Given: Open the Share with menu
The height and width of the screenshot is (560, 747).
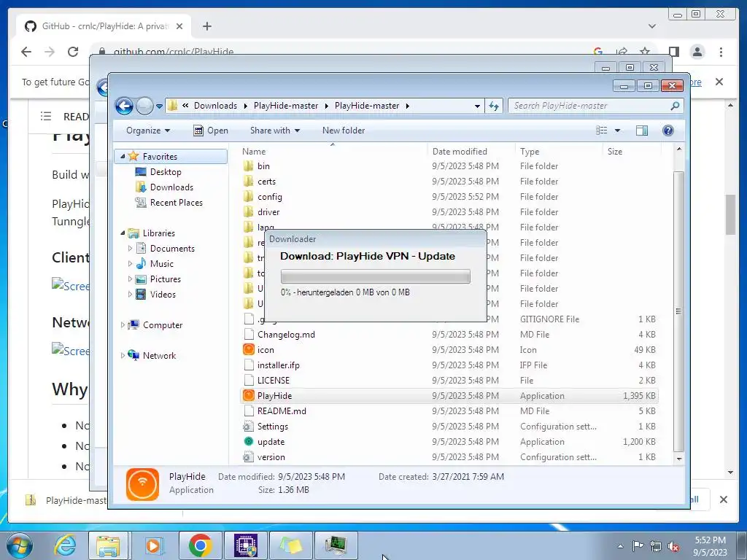Looking at the screenshot, I should coord(275,131).
